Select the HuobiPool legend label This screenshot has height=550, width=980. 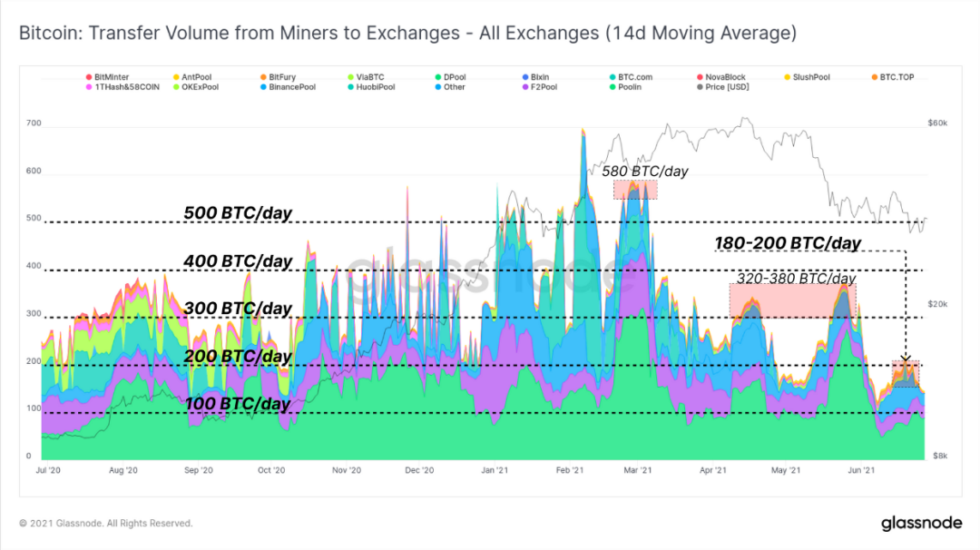pos(376,87)
